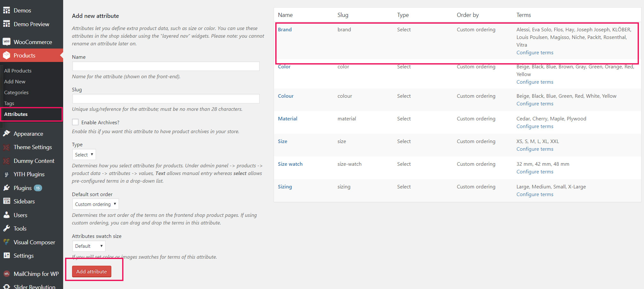Click the Dummy Content icon
This screenshot has height=289, width=644.
pyautogui.click(x=7, y=161)
